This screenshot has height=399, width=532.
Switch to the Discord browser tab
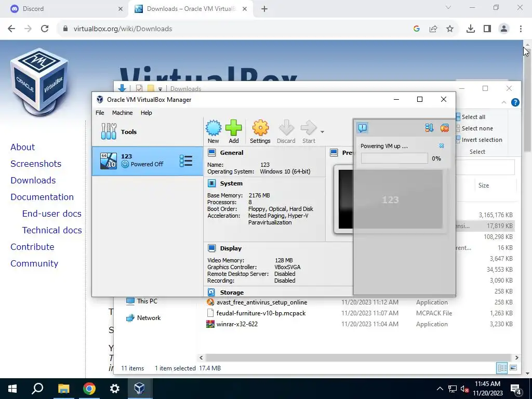click(x=64, y=9)
